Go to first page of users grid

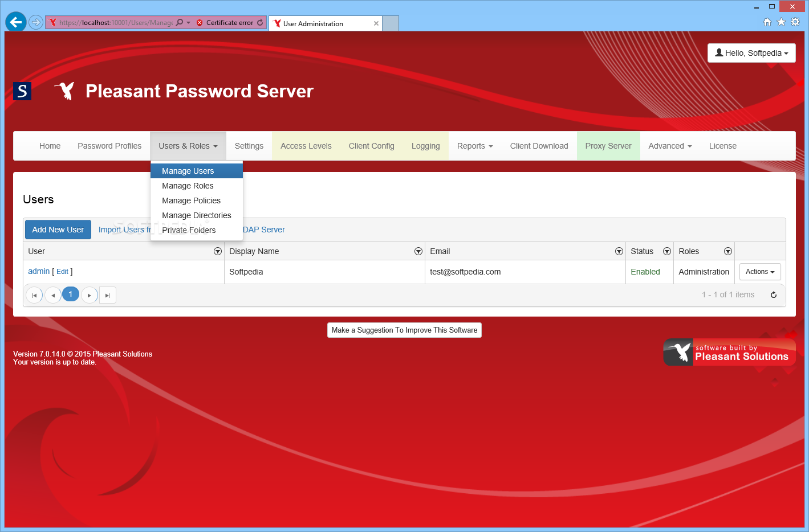coord(34,295)
